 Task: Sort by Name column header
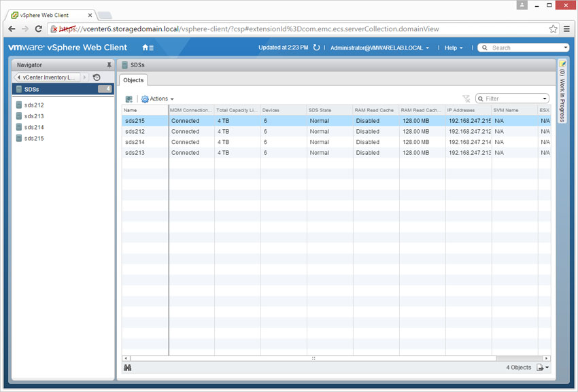(x=145, y=110)
